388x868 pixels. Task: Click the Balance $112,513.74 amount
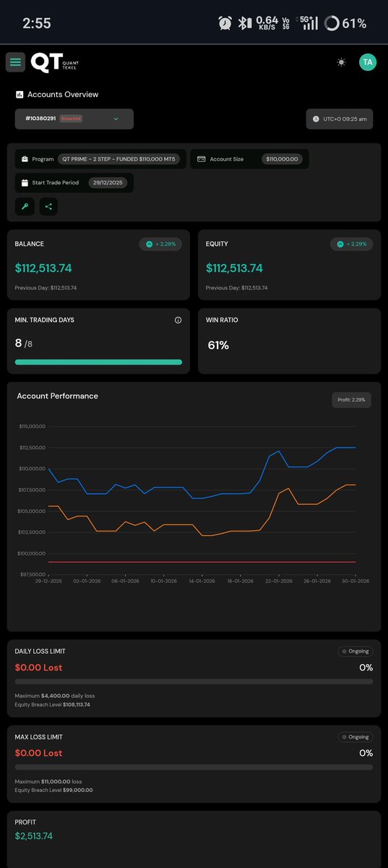43,268
